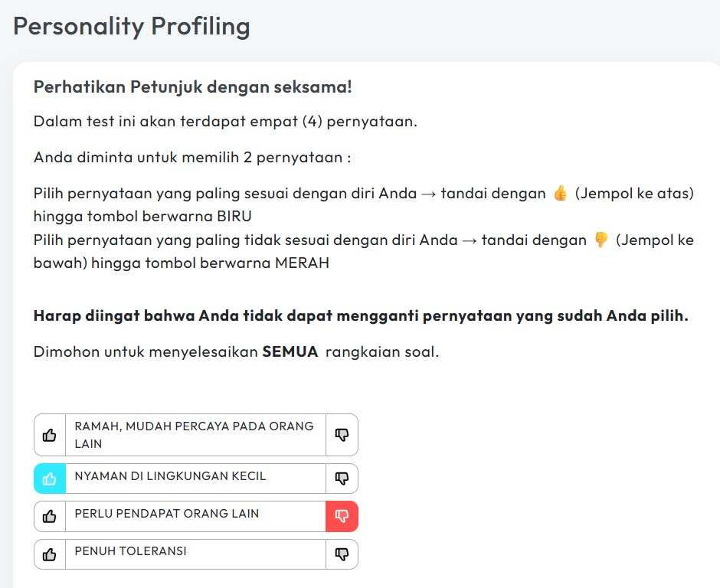The width and height of the screenshot is (720, 588).
Task: Toggle red thumbs down on PERLU PENDAPAT ORANG LAIN
Action: coord(342,516)
